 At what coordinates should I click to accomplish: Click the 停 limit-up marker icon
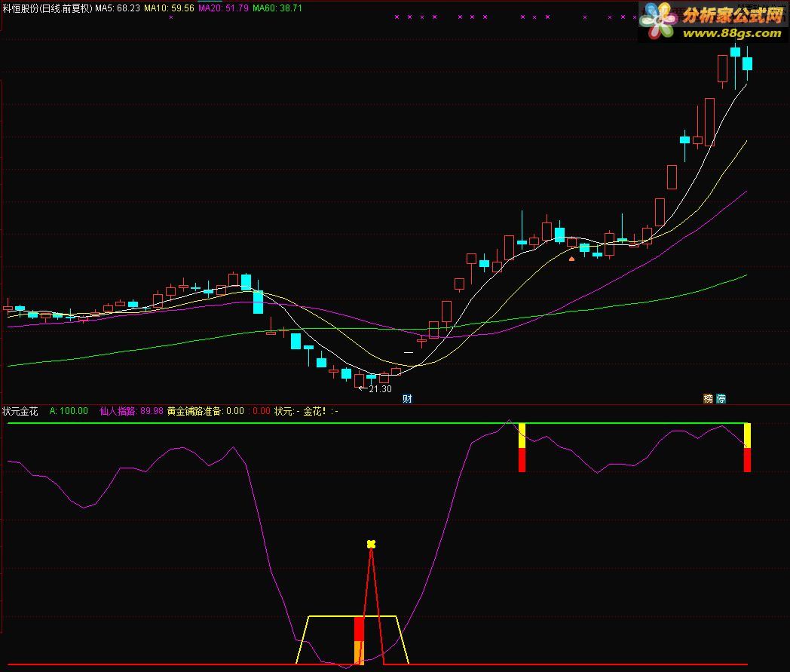click(721, 399)
